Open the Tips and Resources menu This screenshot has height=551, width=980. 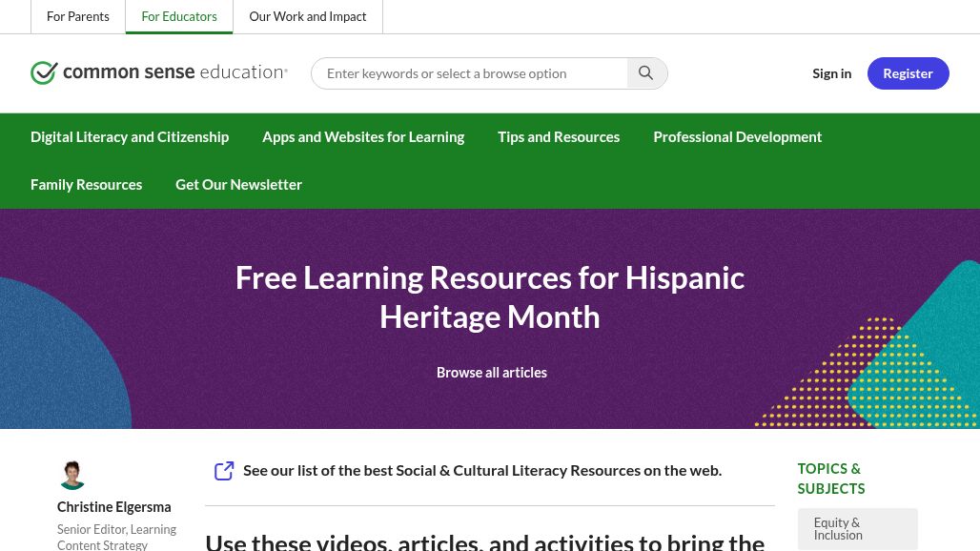[x=559, y=136]
